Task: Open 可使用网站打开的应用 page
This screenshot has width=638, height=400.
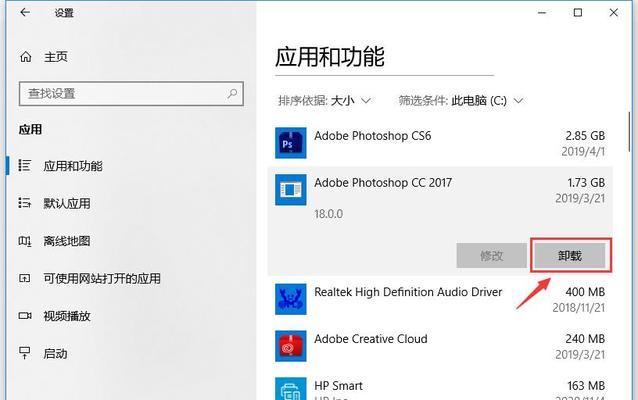Action: coord(102,278)
